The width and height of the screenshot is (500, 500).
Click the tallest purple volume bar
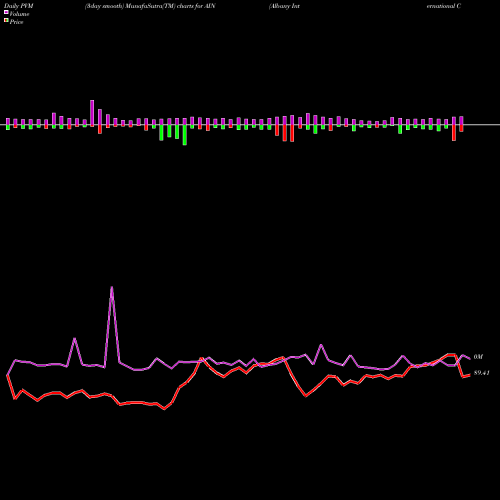point(92,113)
